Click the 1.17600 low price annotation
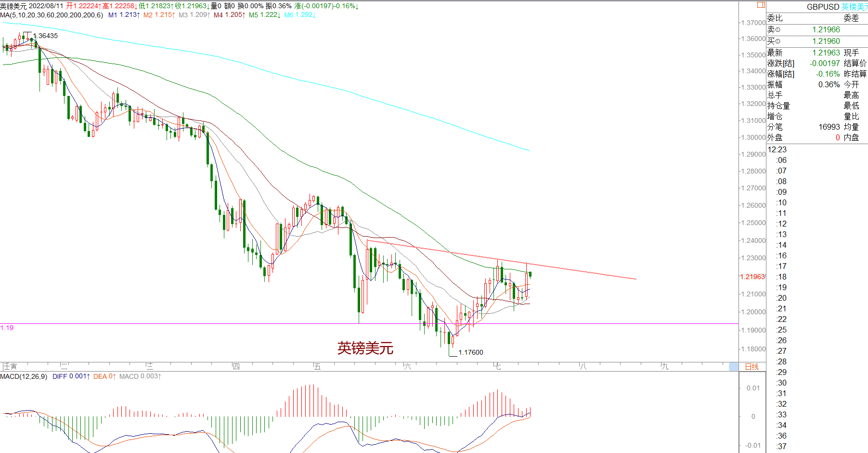The height and width of the screenshot is (453, 868). pos(470,352)
